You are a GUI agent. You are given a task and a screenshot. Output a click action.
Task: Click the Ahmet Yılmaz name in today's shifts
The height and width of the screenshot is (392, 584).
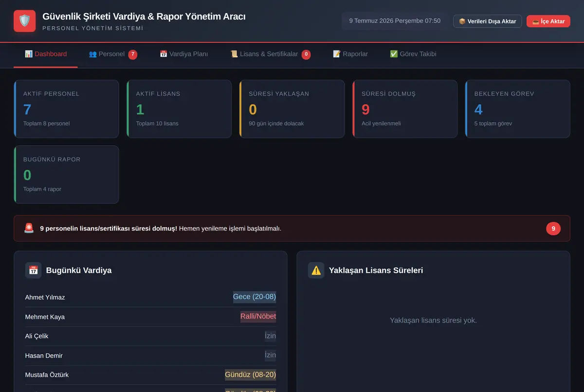45,297
